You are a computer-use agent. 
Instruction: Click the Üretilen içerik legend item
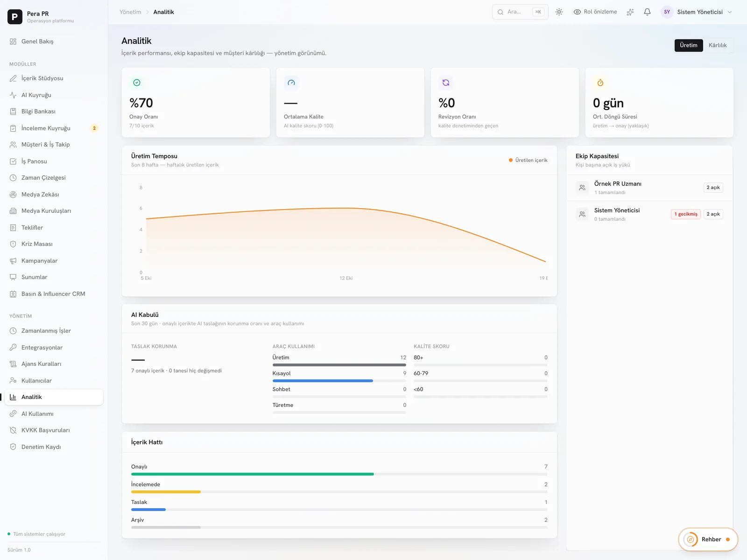tap(528, 160)
